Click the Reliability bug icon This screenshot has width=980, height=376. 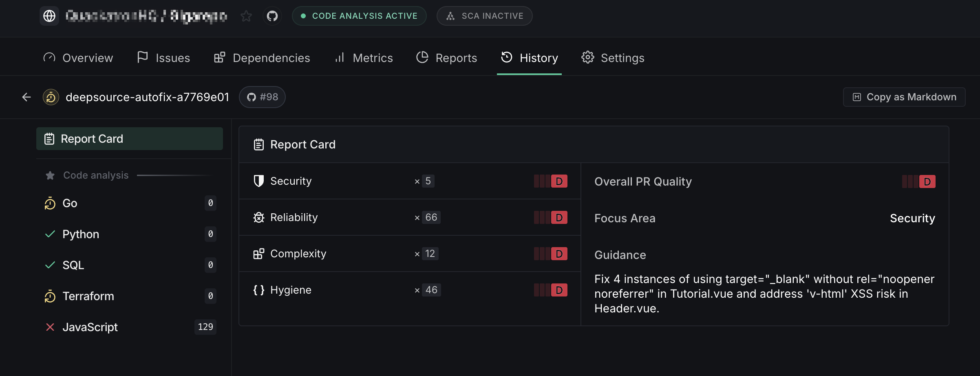(x=258, y=217)
